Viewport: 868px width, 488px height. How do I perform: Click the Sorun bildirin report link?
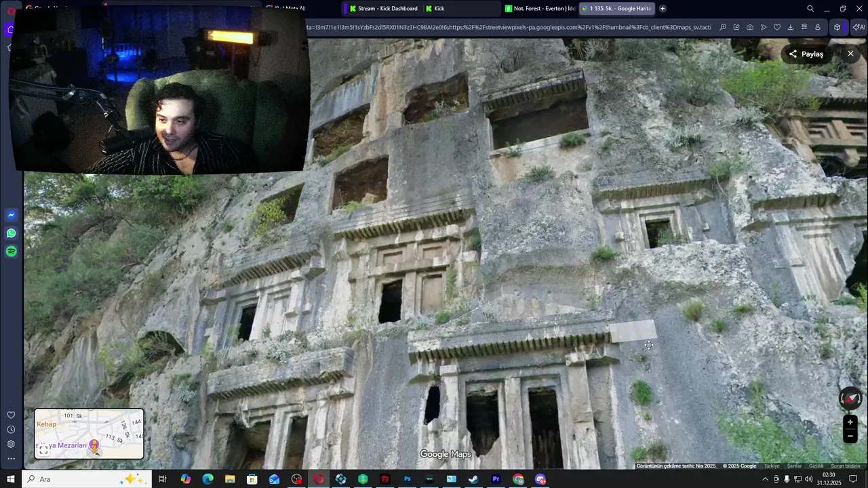click(x=846, y=466)
